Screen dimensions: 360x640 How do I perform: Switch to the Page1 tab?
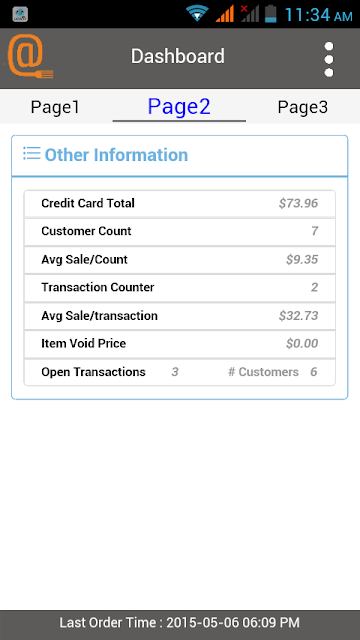tap(55, 107)
